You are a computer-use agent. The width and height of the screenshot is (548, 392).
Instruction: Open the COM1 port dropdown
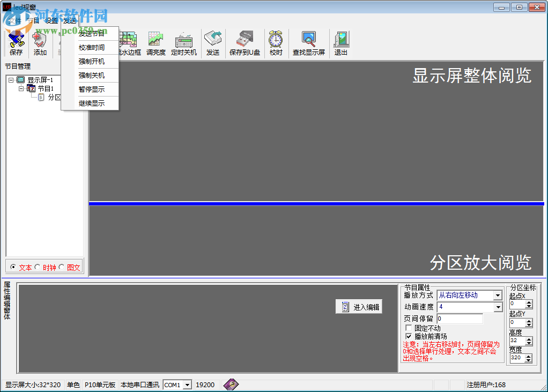coord(187,384)
